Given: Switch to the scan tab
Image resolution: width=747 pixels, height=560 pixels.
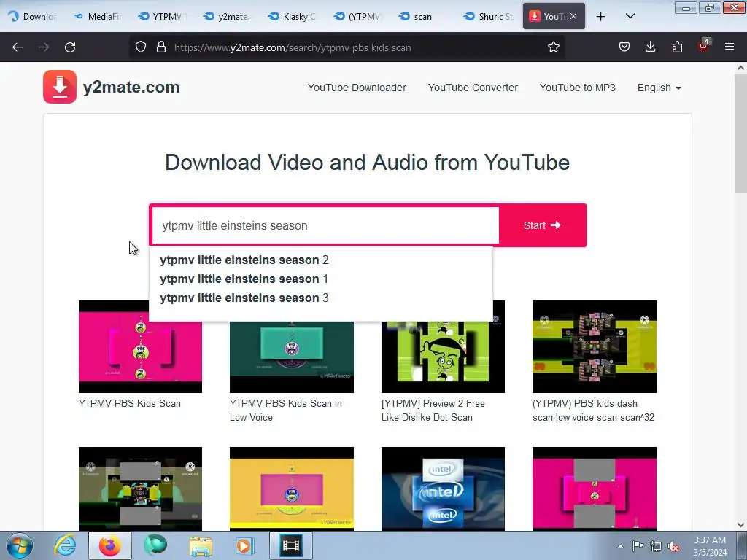Looking at the screenshot, I should [x=423, y=16].
